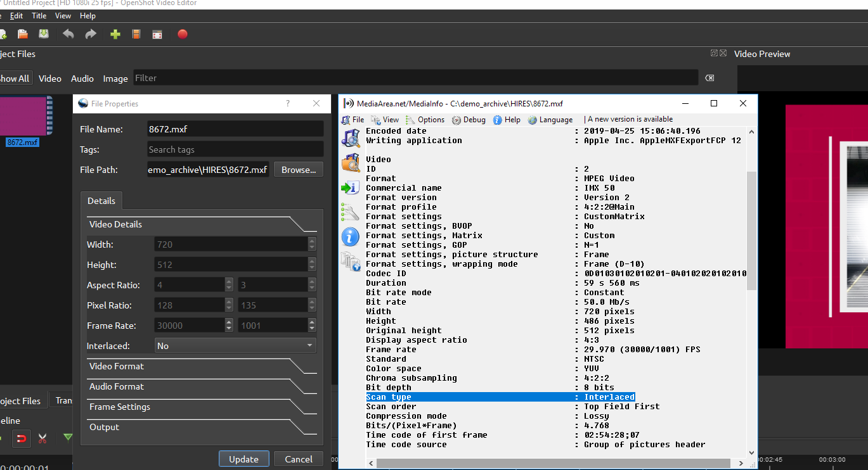Image resolution: width=868 pixels, height=470 pixels.
Task: Open OpenShot Title menu
Action: pos(39,15)
